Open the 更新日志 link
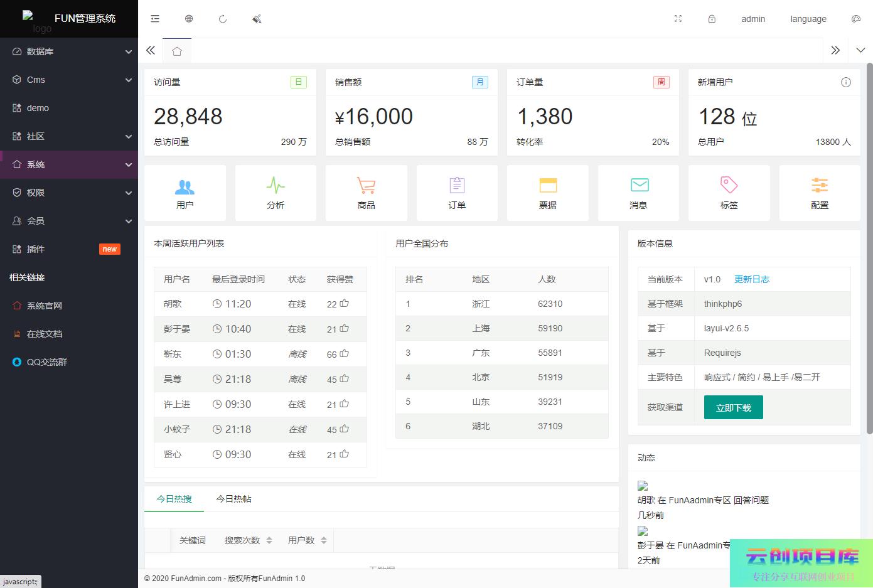 click(751, 279)
